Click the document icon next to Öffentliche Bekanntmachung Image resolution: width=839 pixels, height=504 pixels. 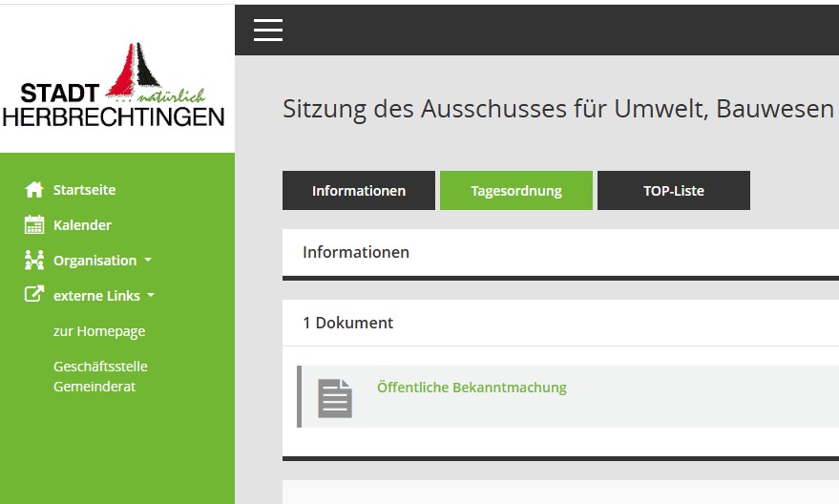[x=335, y=397]
